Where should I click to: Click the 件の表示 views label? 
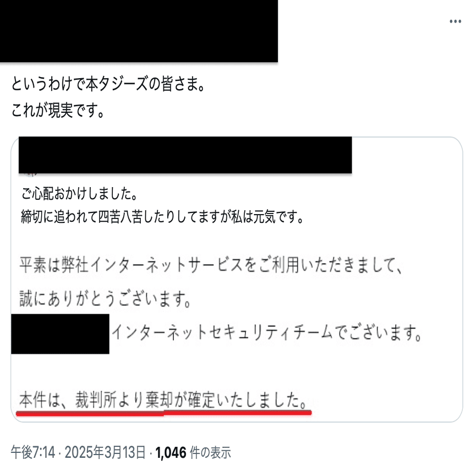(210, 453)
